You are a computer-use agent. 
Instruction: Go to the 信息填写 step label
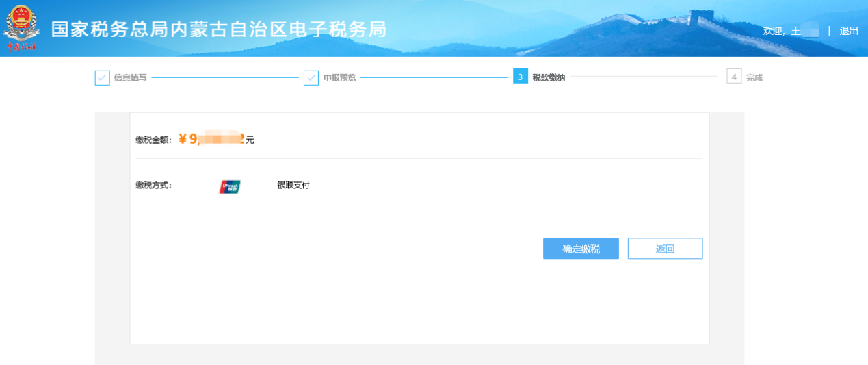click(x=130, y=77)
